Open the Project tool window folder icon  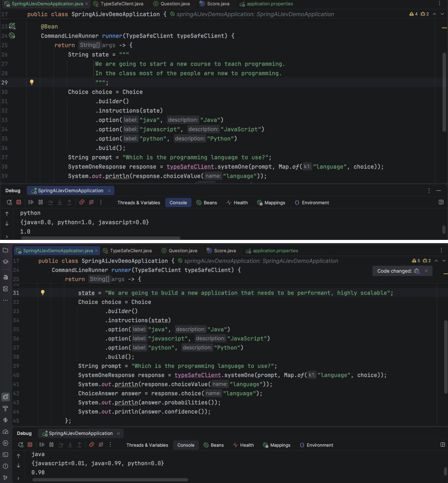click(5, 250)
